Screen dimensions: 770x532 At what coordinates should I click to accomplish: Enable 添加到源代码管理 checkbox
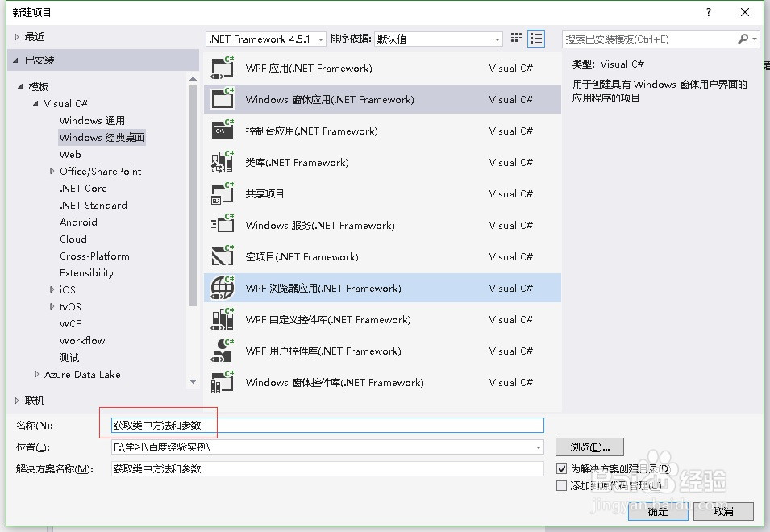[x=560, y=484]
